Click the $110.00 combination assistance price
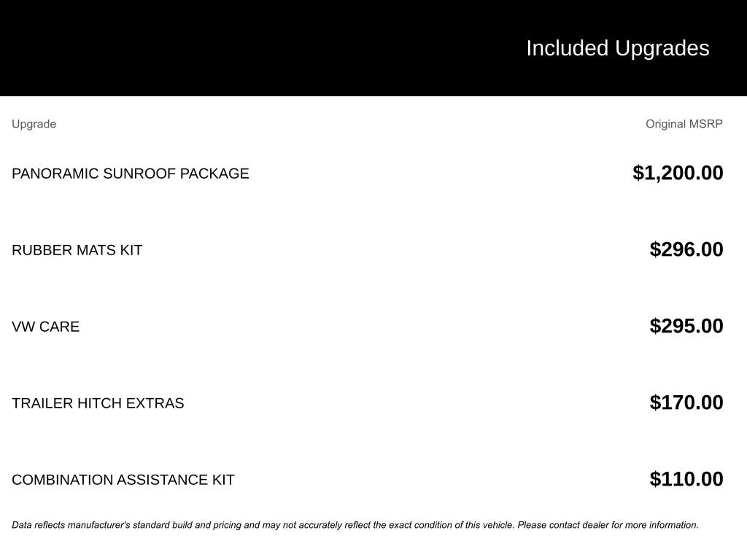Viewport: 747px width, 560px height. (686, 479)
